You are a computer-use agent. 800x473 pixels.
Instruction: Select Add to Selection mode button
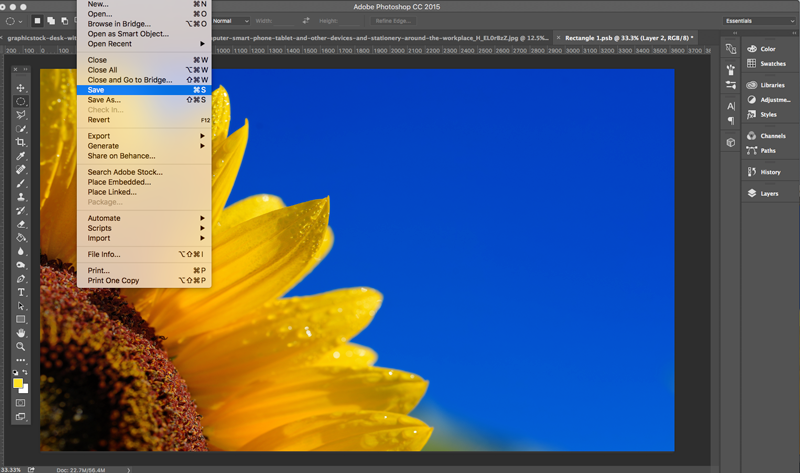pos(51,21)
